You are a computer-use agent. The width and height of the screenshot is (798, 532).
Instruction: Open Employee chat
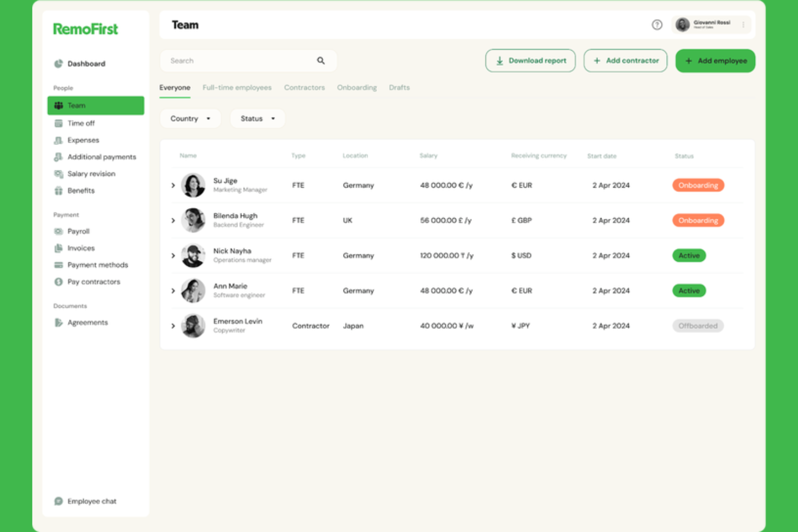tap(92, 501)
